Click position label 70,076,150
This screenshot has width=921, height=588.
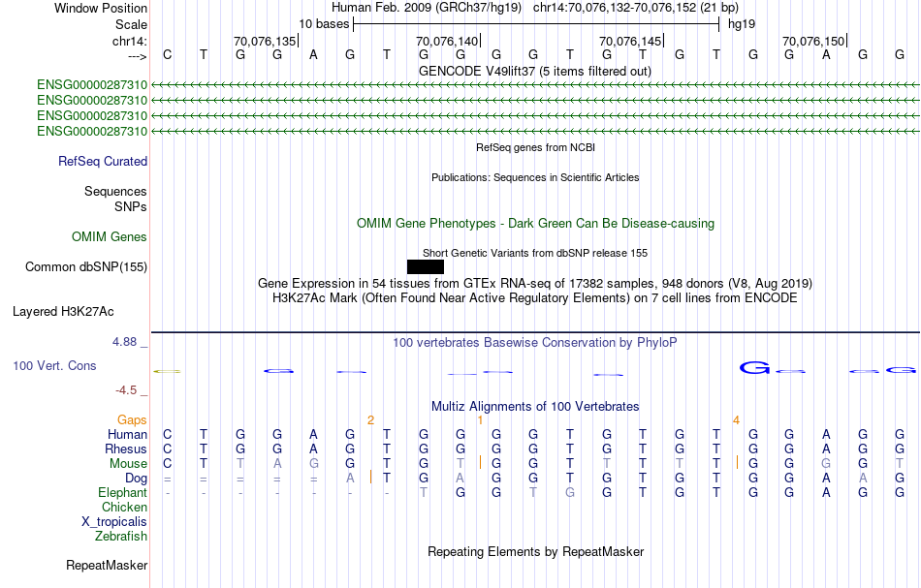pos(813,41)
